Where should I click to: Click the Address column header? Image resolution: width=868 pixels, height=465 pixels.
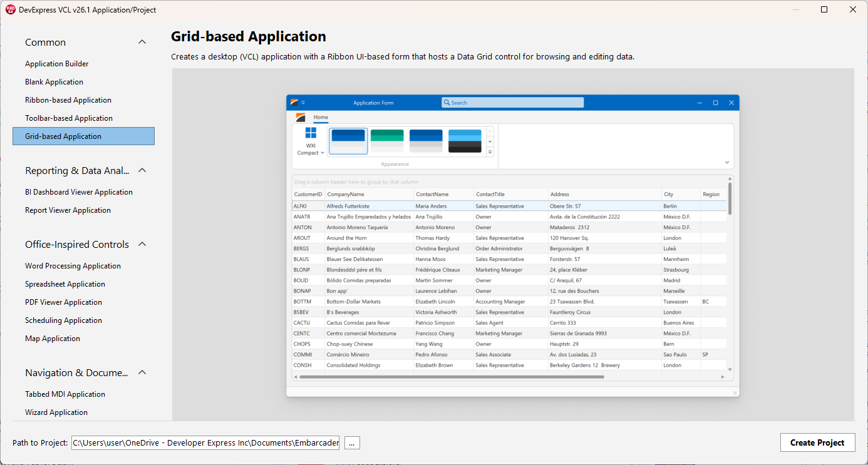tap(605, 194)
